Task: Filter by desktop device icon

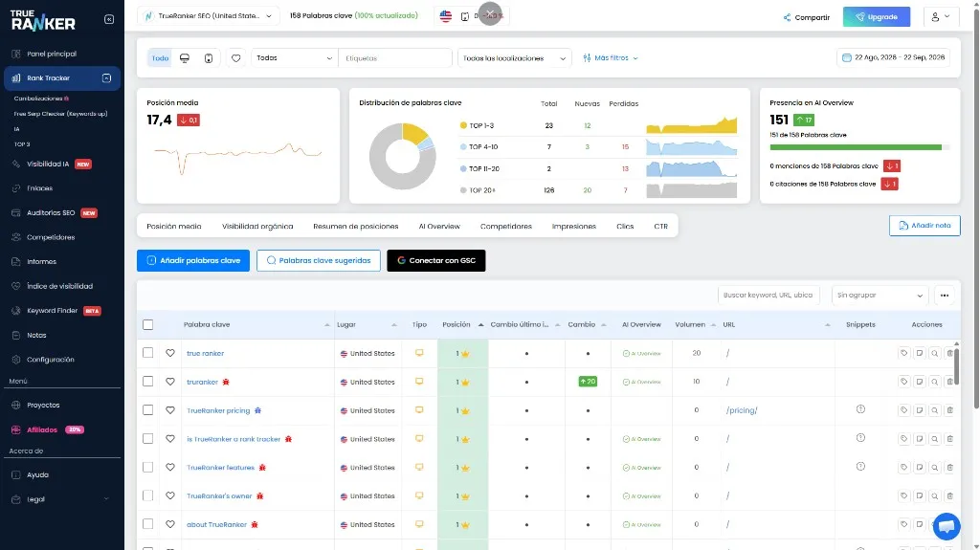Action: coord(185,58)
